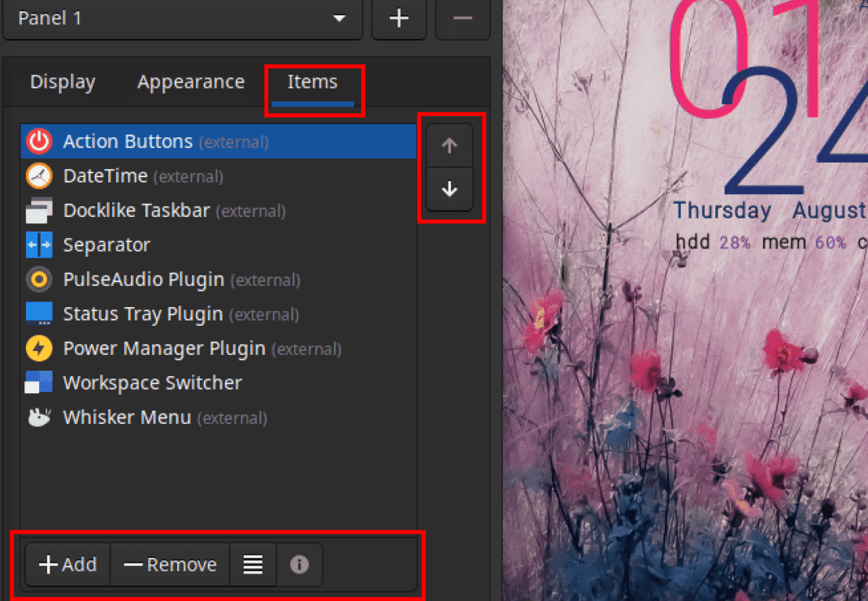This screenshot has height=601, width=868.
Task: Click the DateTime clock icon
Action: point(38,175)
